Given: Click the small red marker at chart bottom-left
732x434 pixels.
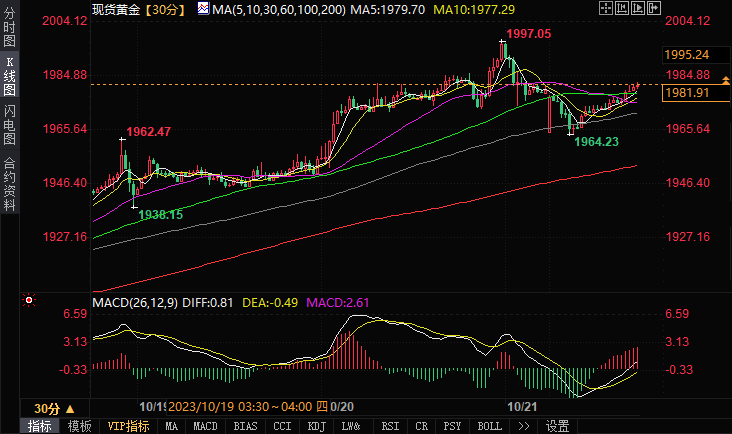Looking at the screenshot, I should tap(27, 297).
